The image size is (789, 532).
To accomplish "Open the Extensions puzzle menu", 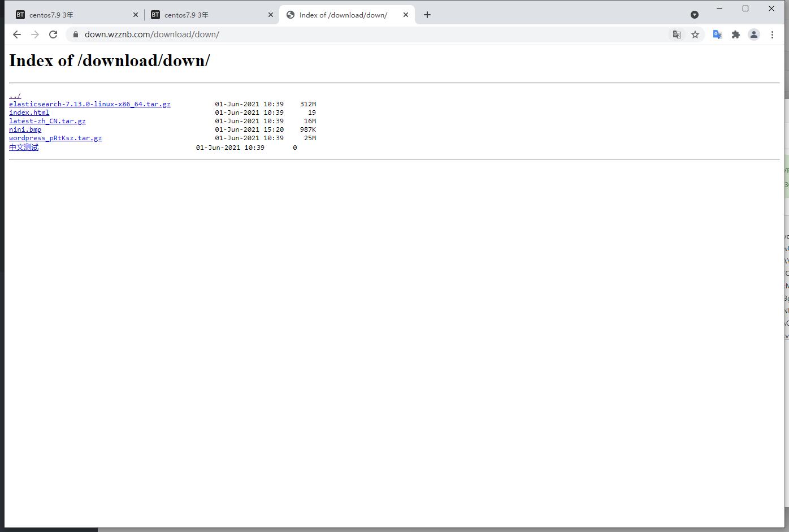I will [735, 34].
